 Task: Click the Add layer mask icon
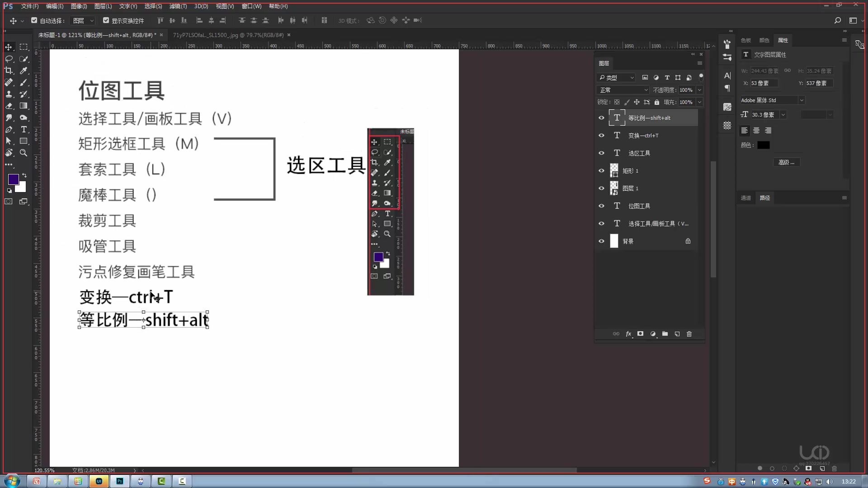[640, 334]
